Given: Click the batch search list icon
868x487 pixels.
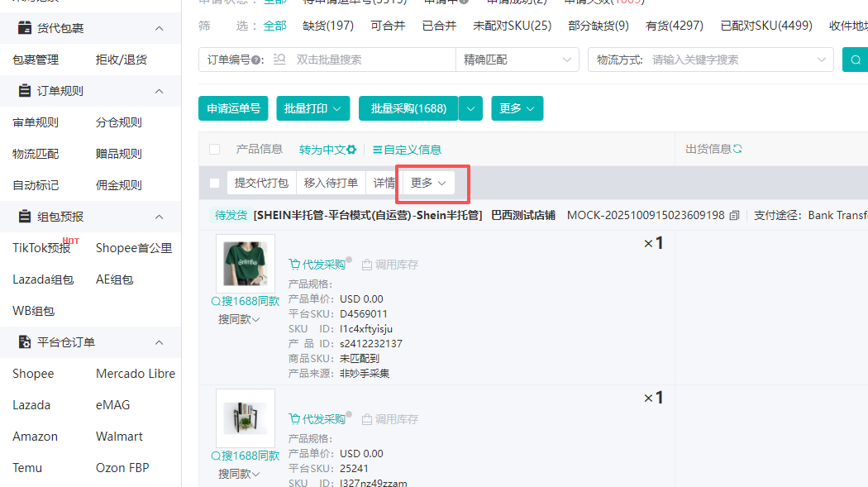Looking at the screenshot, I should coord(279,60).
